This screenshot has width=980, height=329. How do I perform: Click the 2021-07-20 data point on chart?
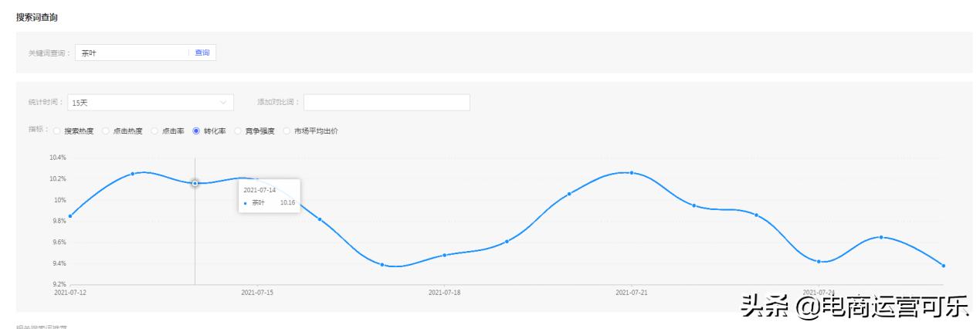click(x=569, y=194)
